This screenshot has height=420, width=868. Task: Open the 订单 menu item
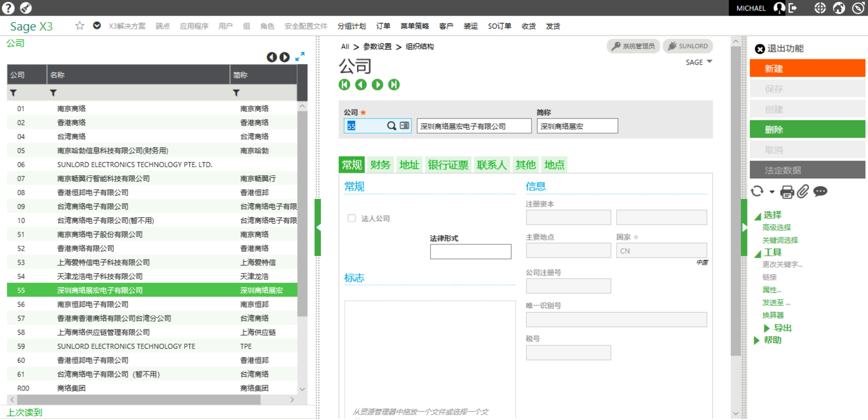tap(383, 26)
